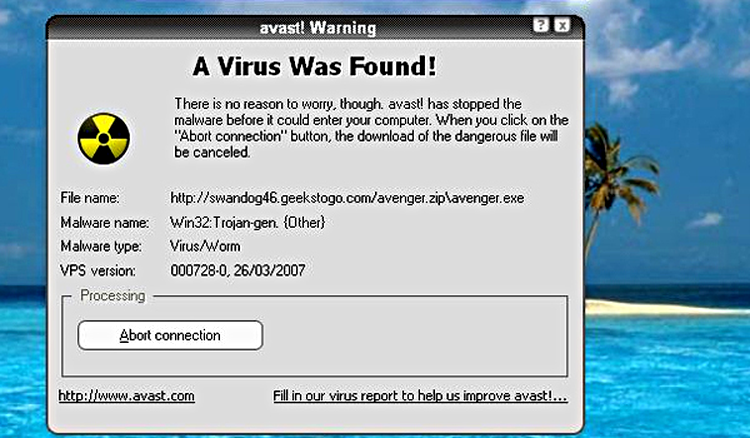Screen dimensions: 750x438
Task: Click the yellow radiation hazard icon
Action: pyautogui.click(x=104, y=139)
